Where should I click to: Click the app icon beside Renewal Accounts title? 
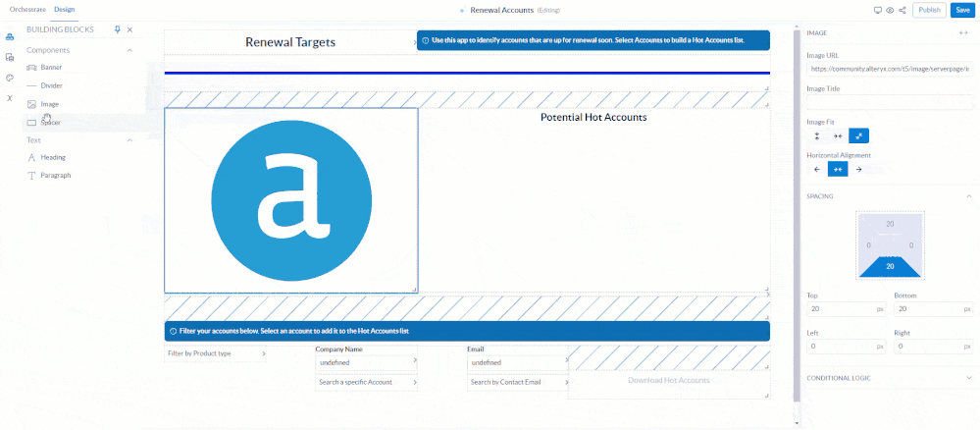pos(462,11)
